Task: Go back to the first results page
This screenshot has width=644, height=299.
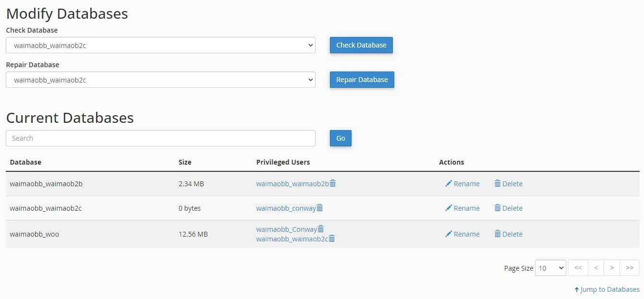Action: click(x=578, y=268)
